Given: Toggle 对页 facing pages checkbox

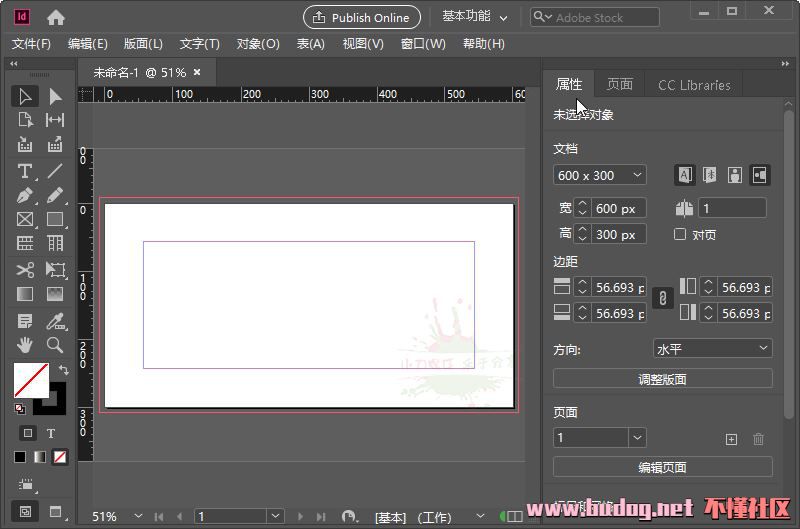Looking at the screenshot, I should click(x=680, y=234).
